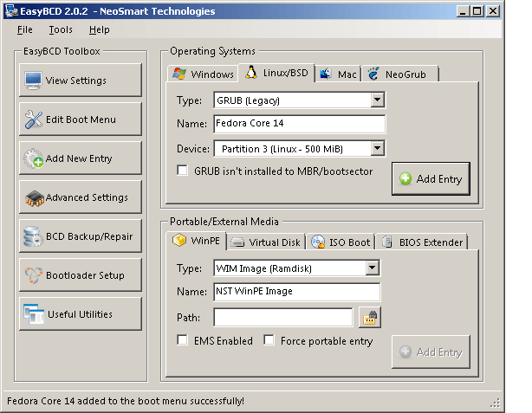Click the grey plus icon in Portable Media Add Entry
Screen dimensions: 532x413
[405, 352]
